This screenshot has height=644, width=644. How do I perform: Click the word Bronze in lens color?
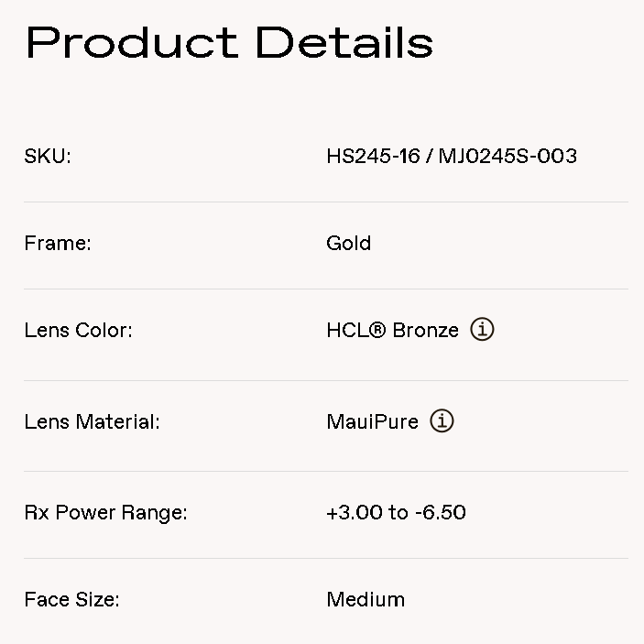[425, 331]
